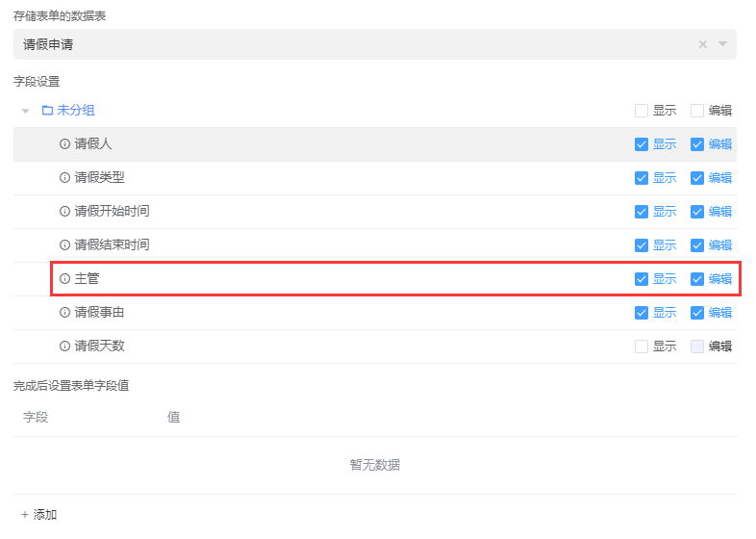Click info icon beside 请假类型
Image resolution: width=756 pixels, height=539 pixels.
[65, 178]
